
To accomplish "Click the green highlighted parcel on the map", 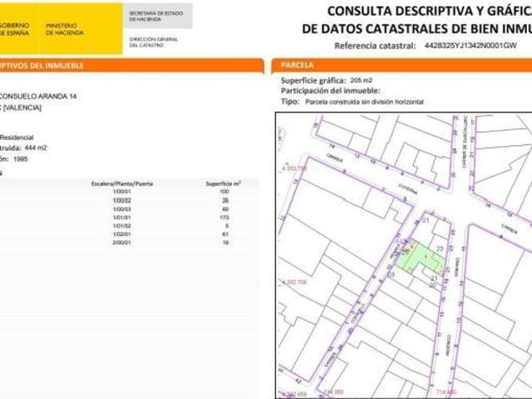I will [x=421, y=257].
